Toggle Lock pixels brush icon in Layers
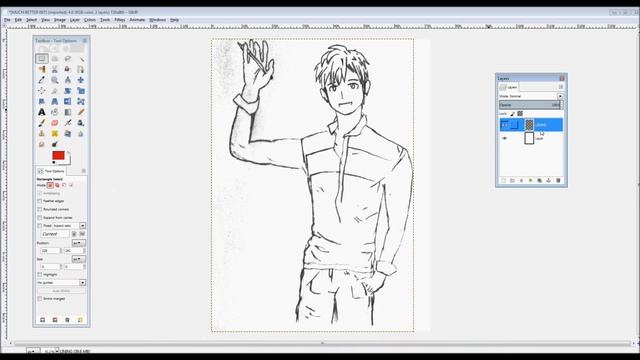Image resolution: width=640 pixels, height=360 pixels. coord(513,114)
